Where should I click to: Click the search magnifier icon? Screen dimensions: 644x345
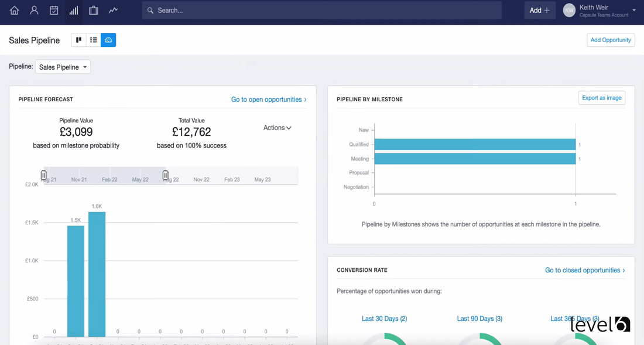[x=150, y=11]
